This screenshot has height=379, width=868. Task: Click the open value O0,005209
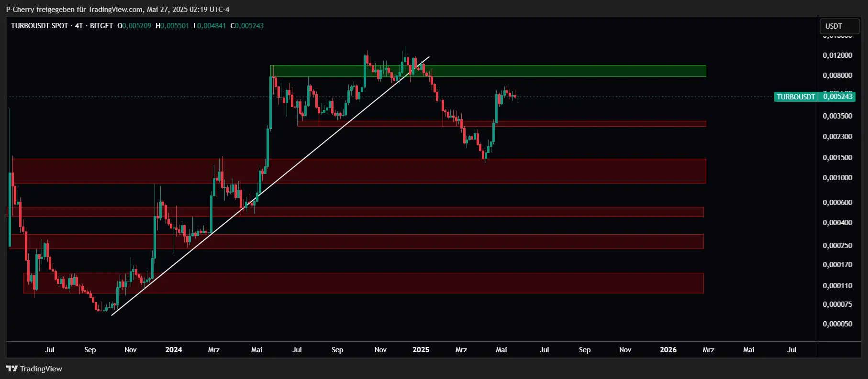pos(134,26)
